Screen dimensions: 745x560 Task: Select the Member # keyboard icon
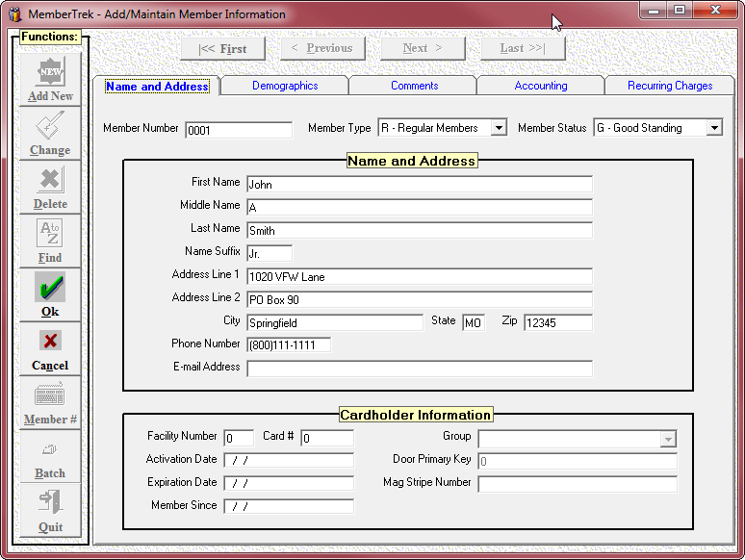(49, 395)
